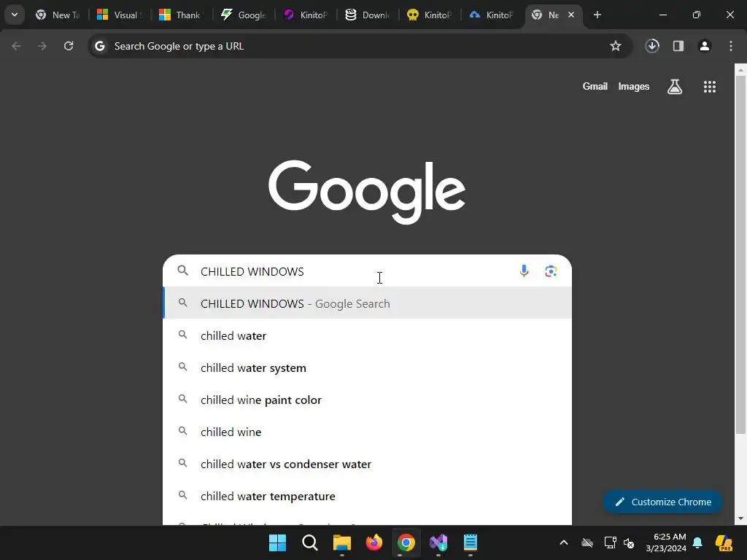The image size is (747, 560).
Task: Go forward to the next page
Action: 42,46
